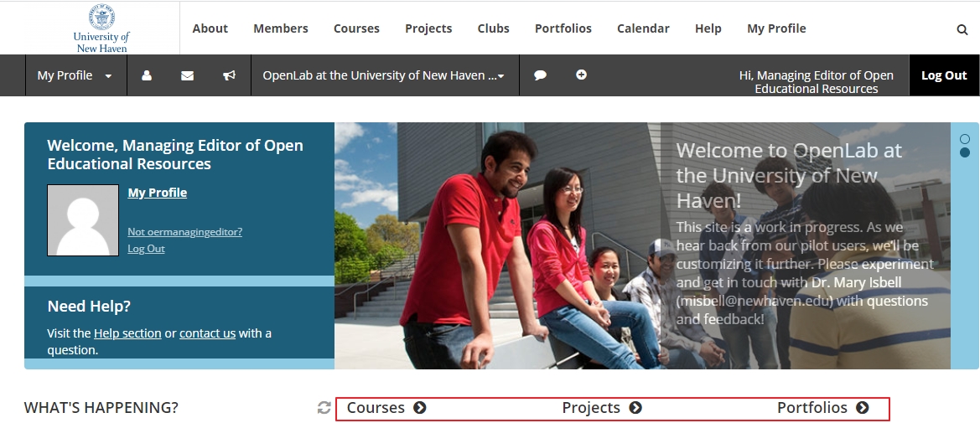The width and height of the screenshot is (980, 423).
Task: Click the Not oermanagingeditor? link
Action: 185,232
